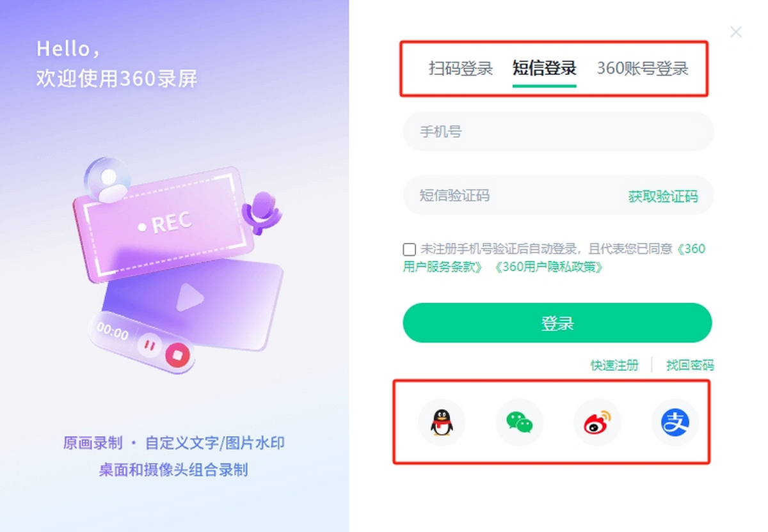
Task: Click the pause icon in the illustration
Action: (149, 346)
